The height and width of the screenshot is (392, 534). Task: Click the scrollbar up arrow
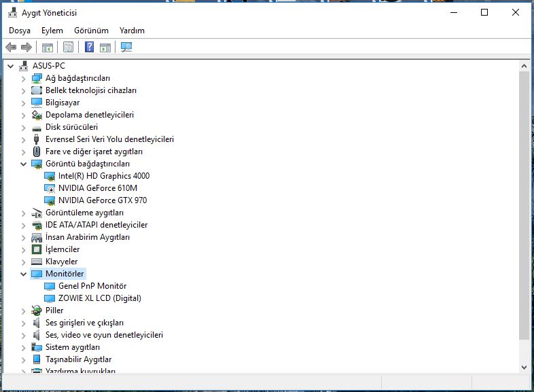pyautogui.click(x=524, y=66)
